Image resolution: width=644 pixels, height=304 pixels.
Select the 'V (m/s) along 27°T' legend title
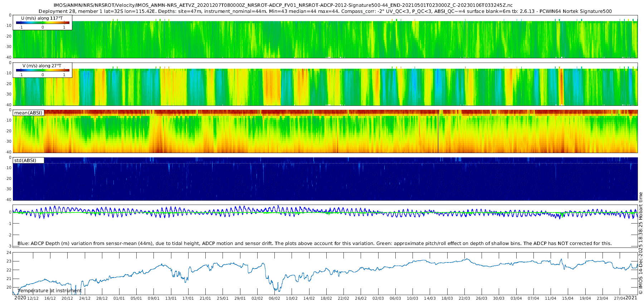pyautogui.click(x=42, y=66)
